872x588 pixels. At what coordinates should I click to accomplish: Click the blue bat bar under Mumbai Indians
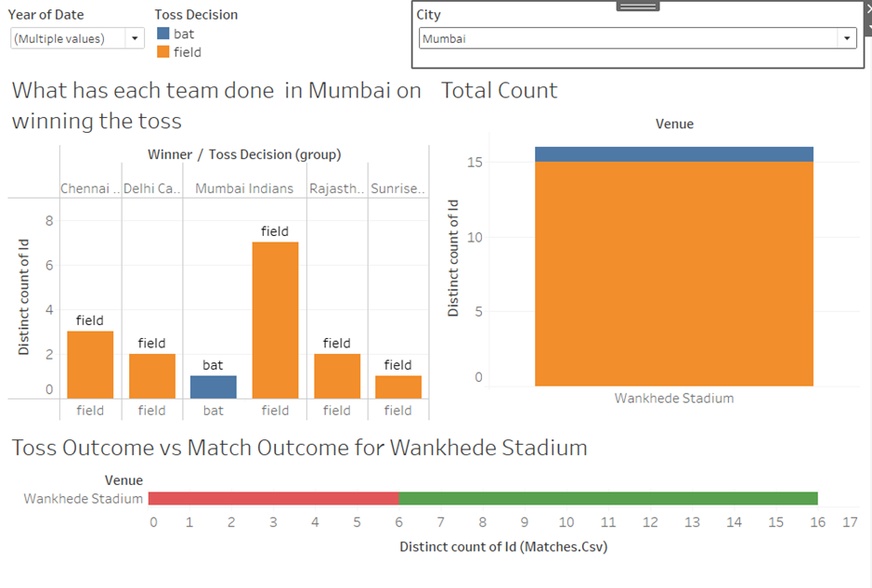coord(213,376)
